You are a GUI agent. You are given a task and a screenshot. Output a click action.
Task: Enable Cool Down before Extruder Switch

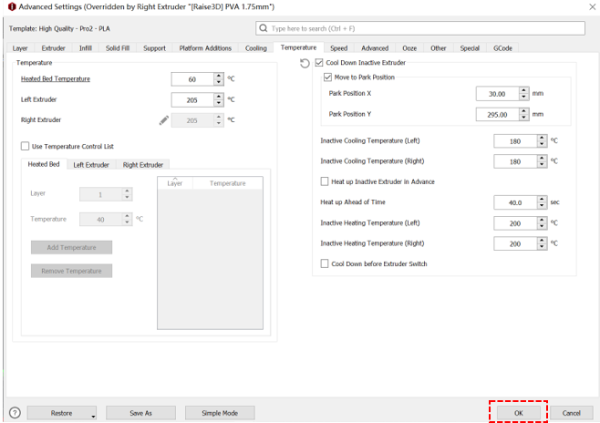[x=324, y=263]
